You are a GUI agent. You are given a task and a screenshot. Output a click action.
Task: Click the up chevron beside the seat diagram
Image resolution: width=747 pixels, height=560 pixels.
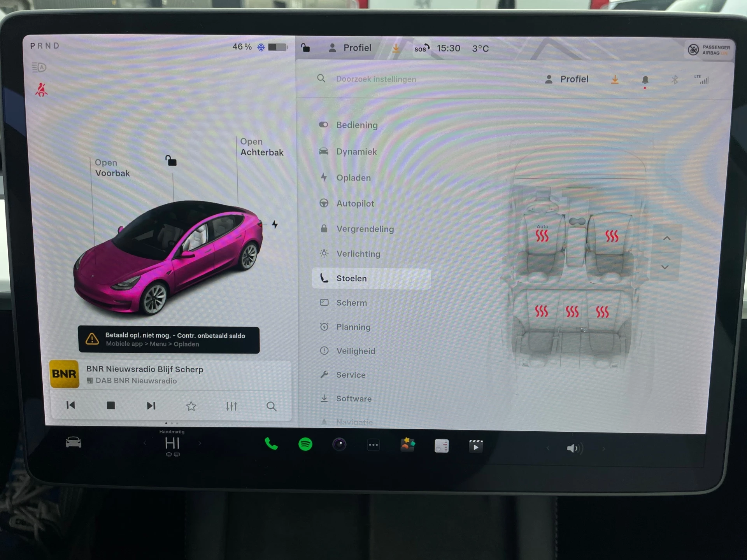668,238
